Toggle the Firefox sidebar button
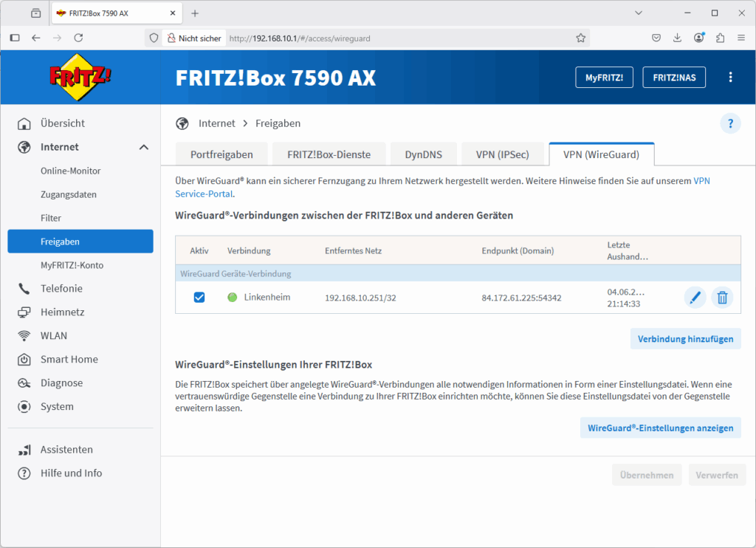 [15, 38]
